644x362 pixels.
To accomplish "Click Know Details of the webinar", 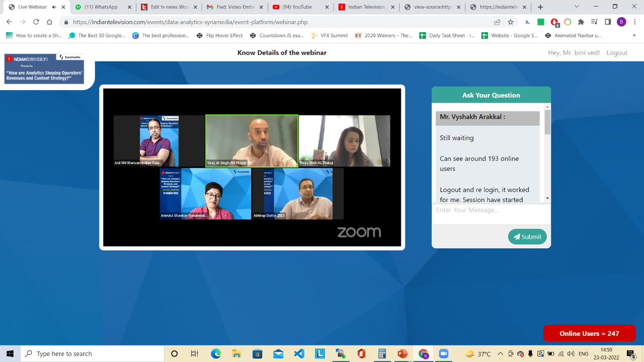I will 282,53.
